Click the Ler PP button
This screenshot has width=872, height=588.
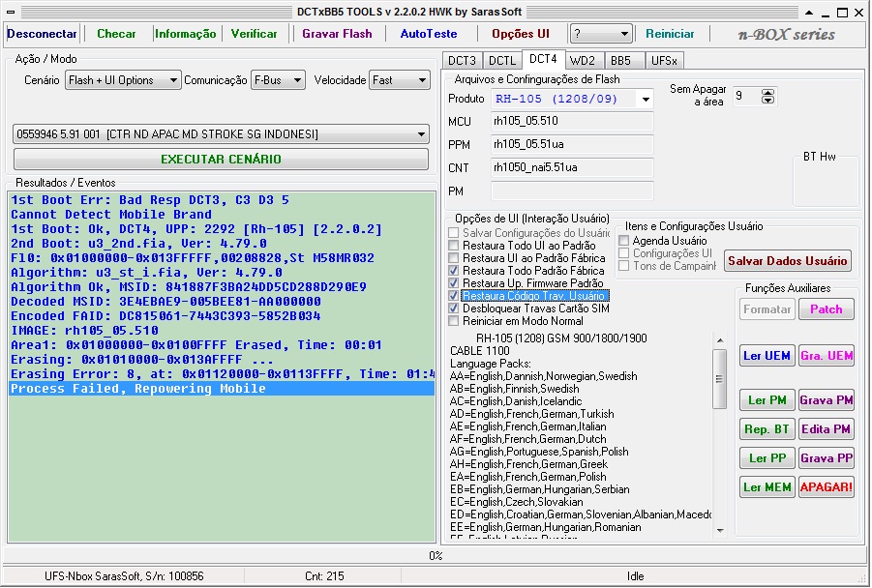pos(767,458)
